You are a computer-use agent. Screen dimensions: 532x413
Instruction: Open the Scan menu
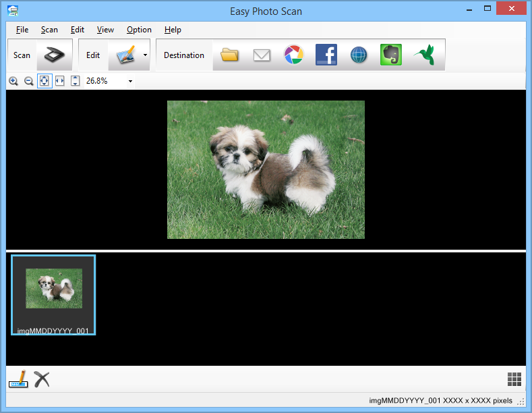point(49,30)
